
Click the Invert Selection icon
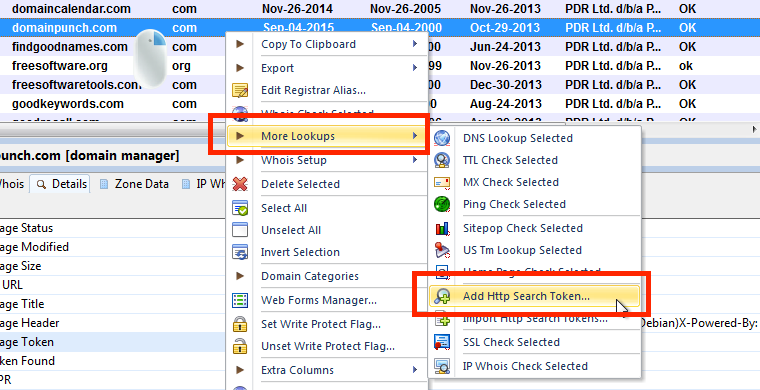click(x=240, y=252)
